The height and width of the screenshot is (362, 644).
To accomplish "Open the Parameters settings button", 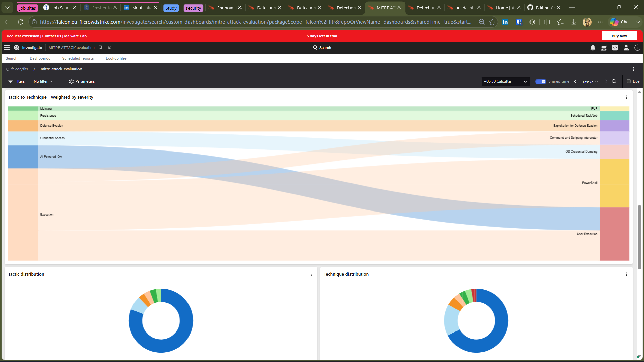I will tap(82, 81).
